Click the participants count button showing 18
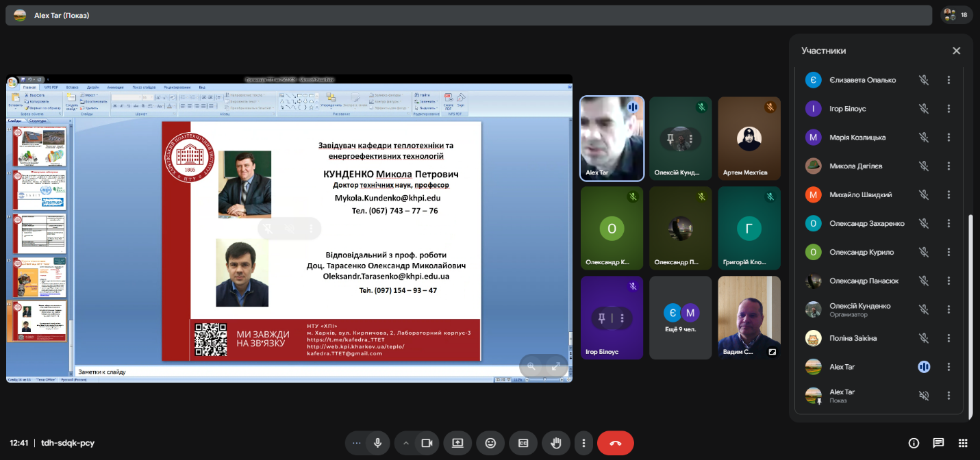Screen dimensions: 980x460 click(x=957, y=15)
